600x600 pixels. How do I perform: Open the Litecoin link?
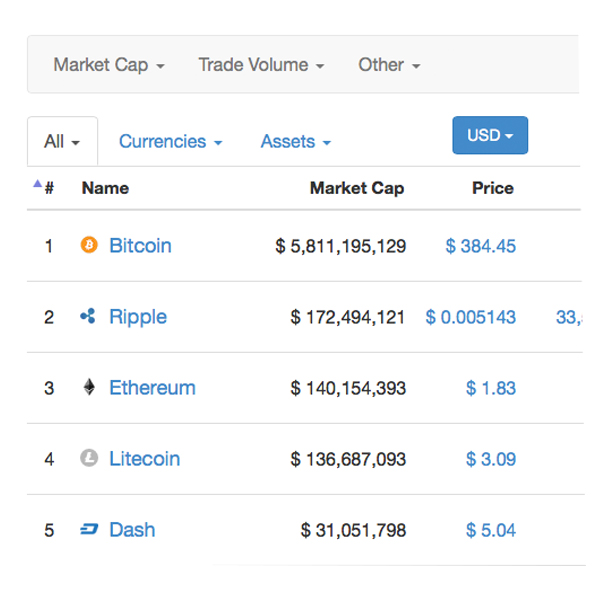[144, 459]
